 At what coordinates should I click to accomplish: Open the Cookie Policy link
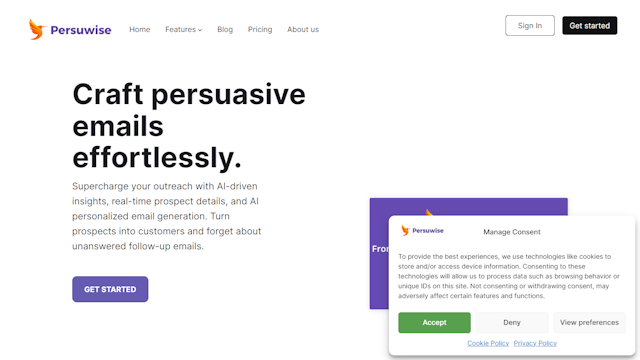[x=488, y=343]
